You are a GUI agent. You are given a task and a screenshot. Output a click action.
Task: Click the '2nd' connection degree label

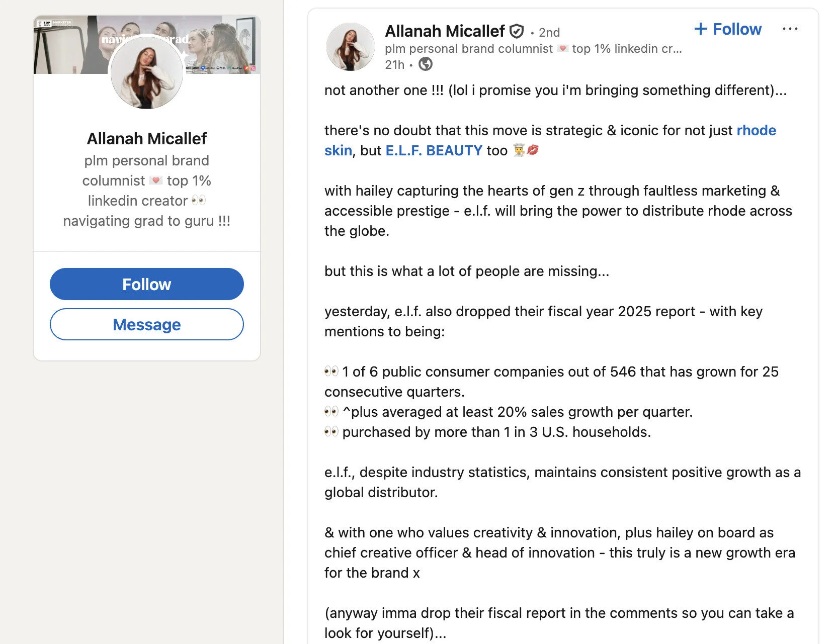click(548, 32)
